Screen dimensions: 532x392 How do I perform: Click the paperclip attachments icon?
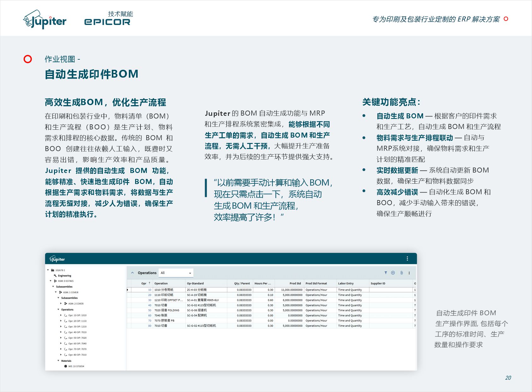(x=402, y=273)
